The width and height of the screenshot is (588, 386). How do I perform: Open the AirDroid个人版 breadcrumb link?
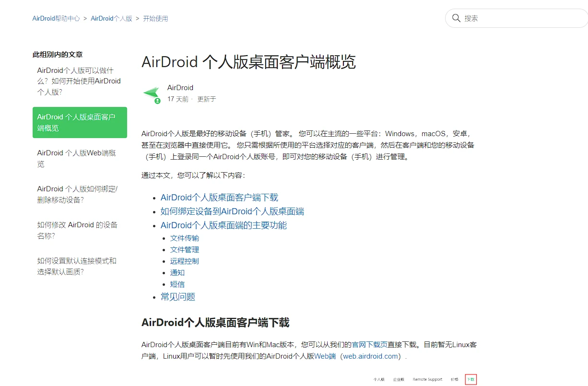coord(111,19)
